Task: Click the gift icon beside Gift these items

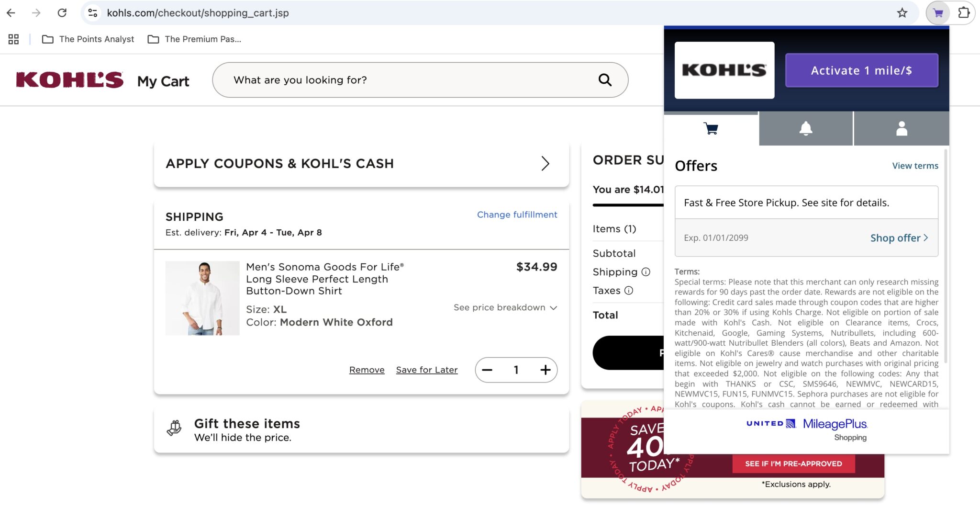Action: pyautogui.click(x=174, y=427)
